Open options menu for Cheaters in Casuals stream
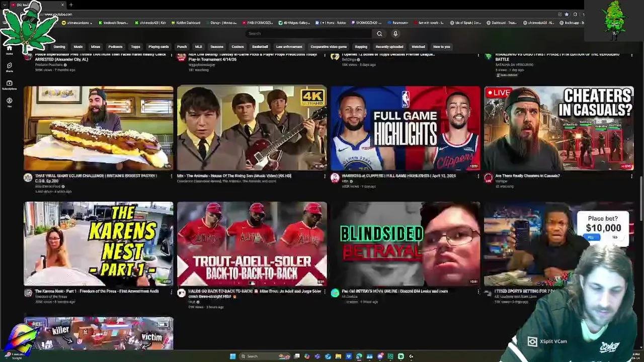This screenshot has width=644, height=362. [x=632, y=176]
